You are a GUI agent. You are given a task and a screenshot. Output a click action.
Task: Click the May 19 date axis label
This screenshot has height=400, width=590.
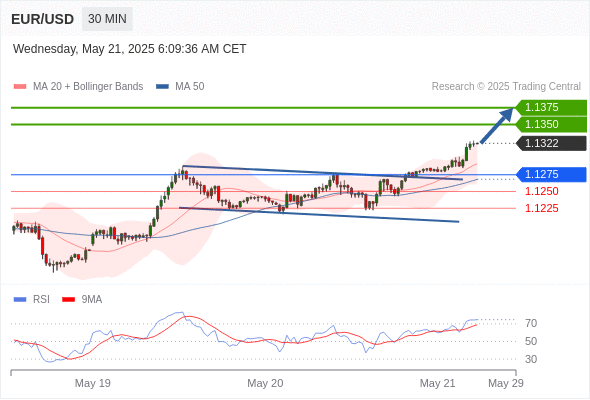[93, 383]
